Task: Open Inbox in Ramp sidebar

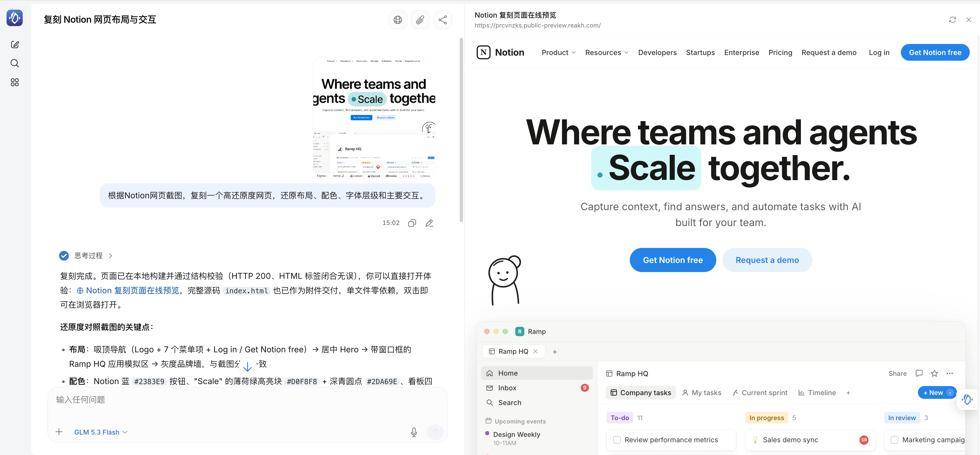Action: [537, 388]
